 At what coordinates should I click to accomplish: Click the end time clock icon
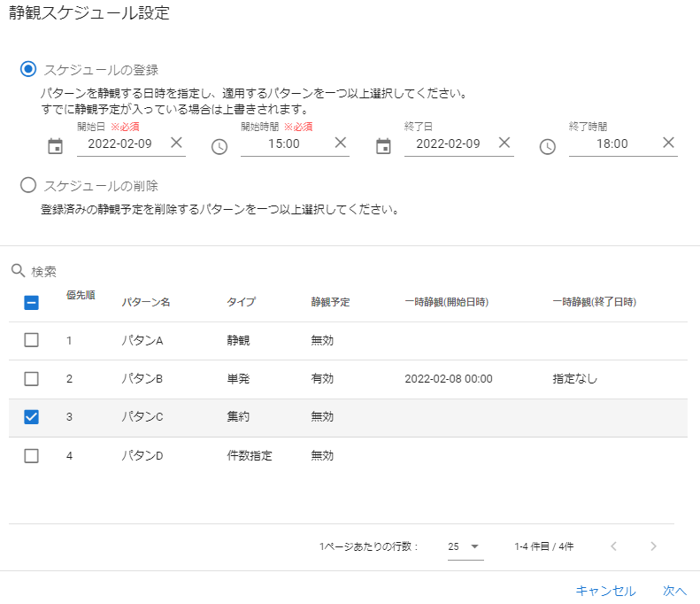tap(548, 146)
